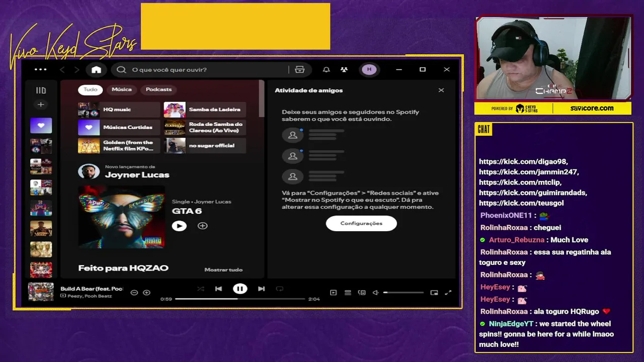
Task: Open the 'DANÇADA' playlist sidebar thumbnail
Action: 41,270
